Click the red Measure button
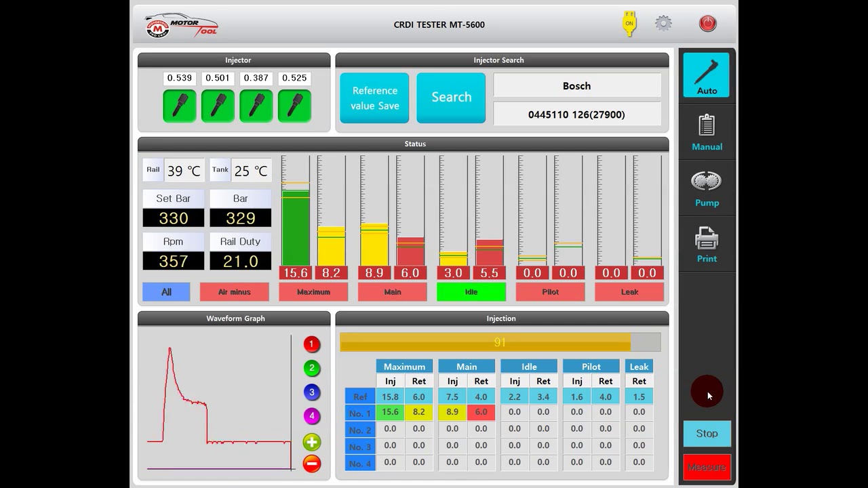The image size is (868, 488). (x=707, y=467)
